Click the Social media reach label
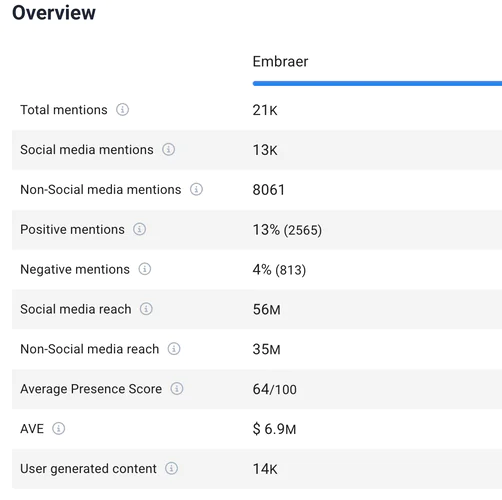This screenshot has height=500, width=502. [x=76, y=309]
